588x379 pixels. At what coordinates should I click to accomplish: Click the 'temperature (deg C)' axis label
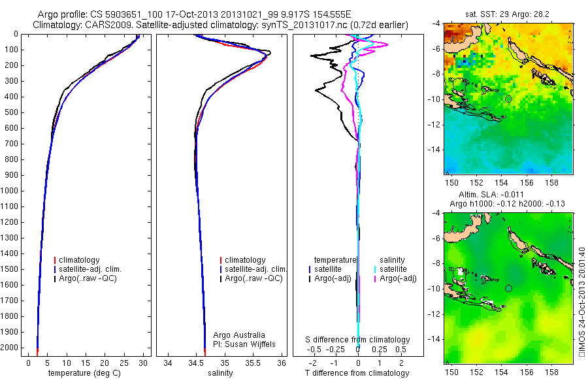84,373
